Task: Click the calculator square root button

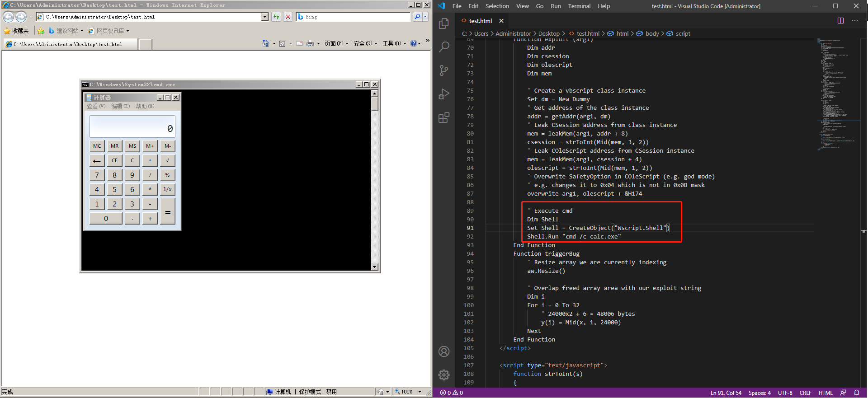Action: click(168, 160)
